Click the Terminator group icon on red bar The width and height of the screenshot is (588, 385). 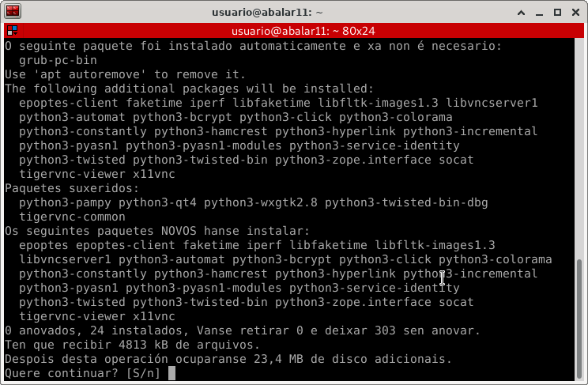tap(11, 31)
